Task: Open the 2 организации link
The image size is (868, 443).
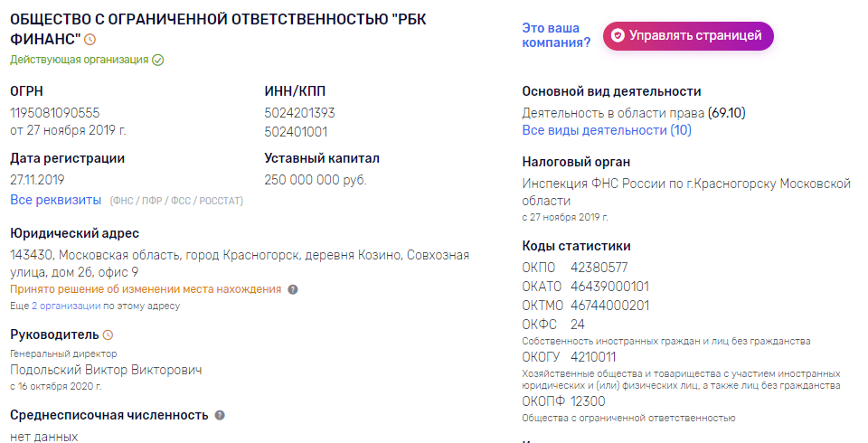Action: point(66,306)
